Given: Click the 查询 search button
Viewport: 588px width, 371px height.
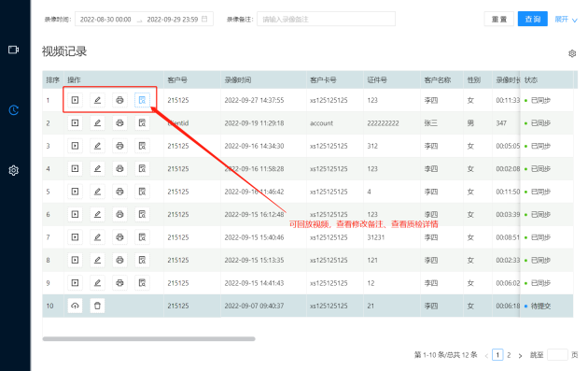Looking at the screenshot, I should [x=533, y=19].
